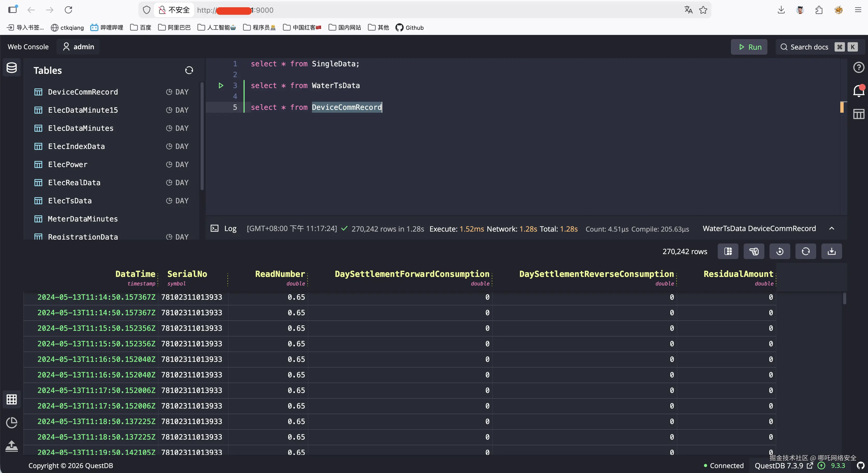Expand the ElecPower table entry
This screenshot has width=868, height=473.
click(x=68, y=164)
